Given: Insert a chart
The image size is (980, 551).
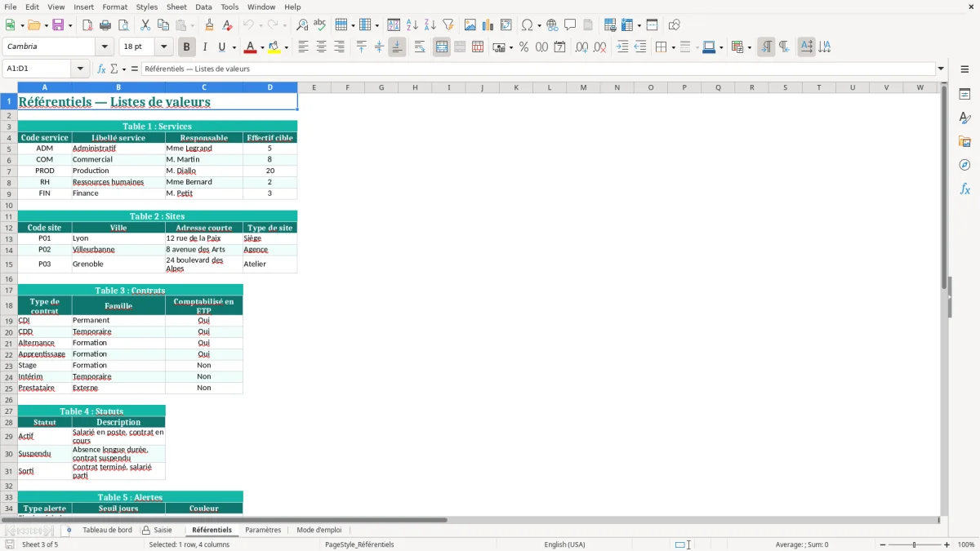Looking at the screenshot, I should point(488,25).
